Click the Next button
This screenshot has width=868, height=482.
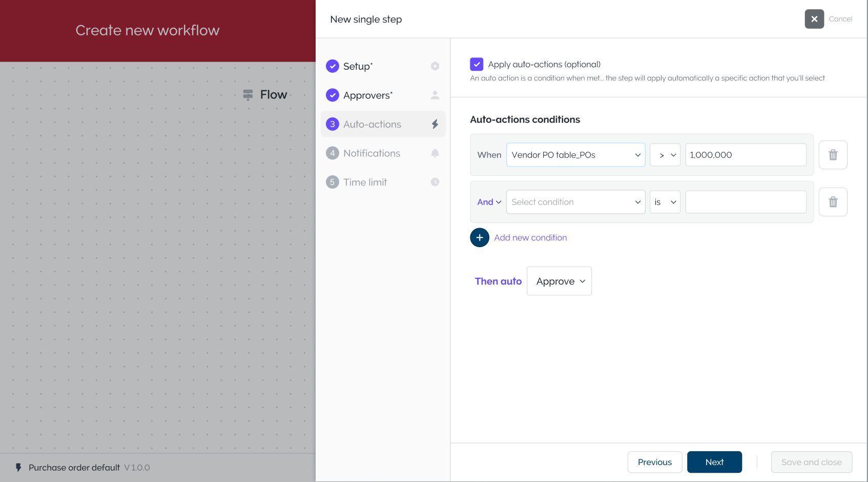point(714,462)
